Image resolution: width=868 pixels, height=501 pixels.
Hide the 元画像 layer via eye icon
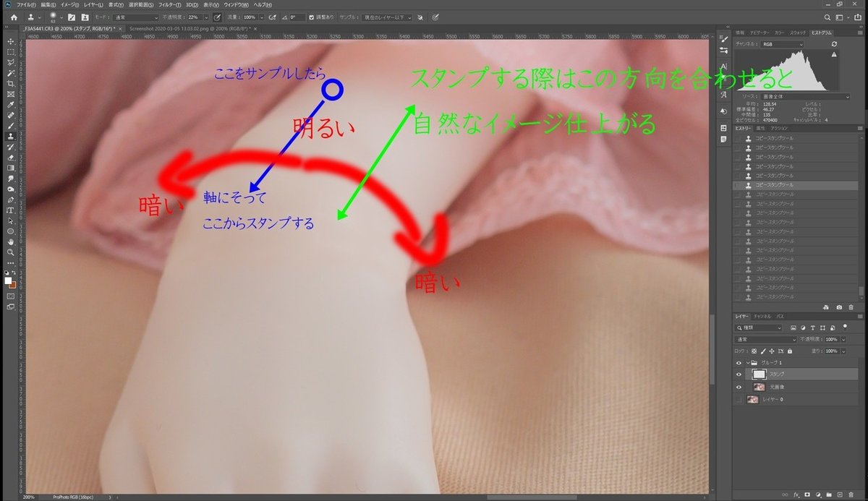coord(739,387)
